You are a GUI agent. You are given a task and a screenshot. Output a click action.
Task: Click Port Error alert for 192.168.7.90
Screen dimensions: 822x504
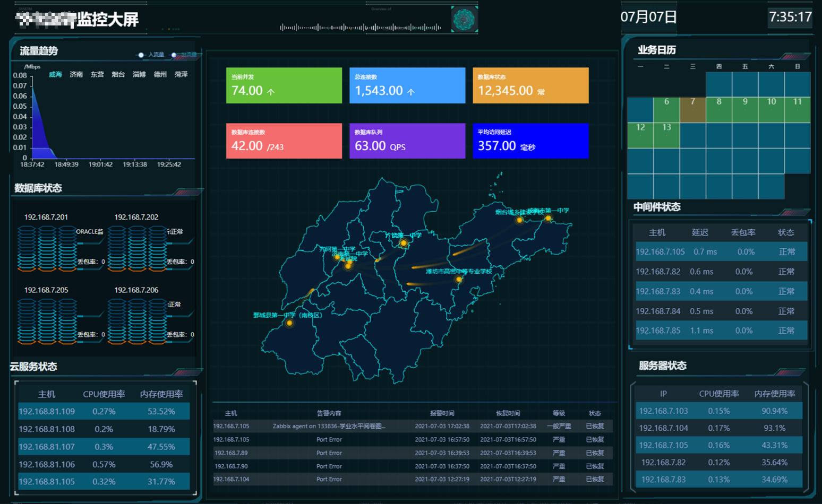click(x=413, y=466)
